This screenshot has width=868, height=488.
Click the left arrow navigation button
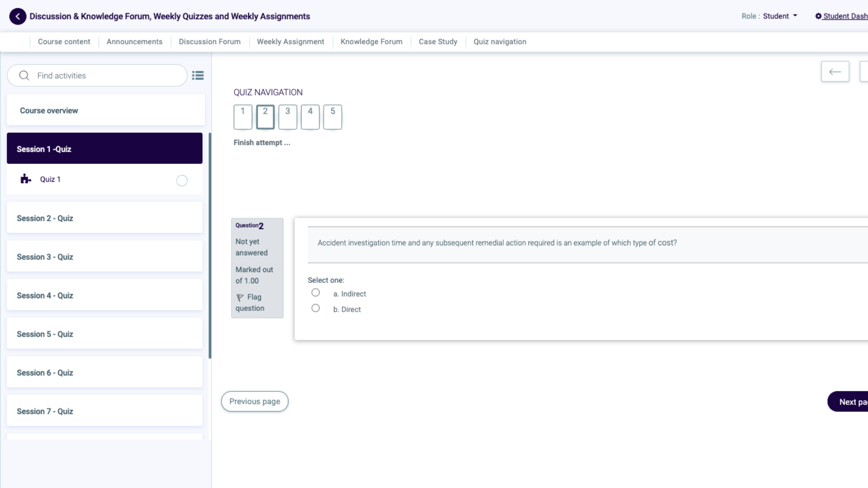[x=835, y=72]
